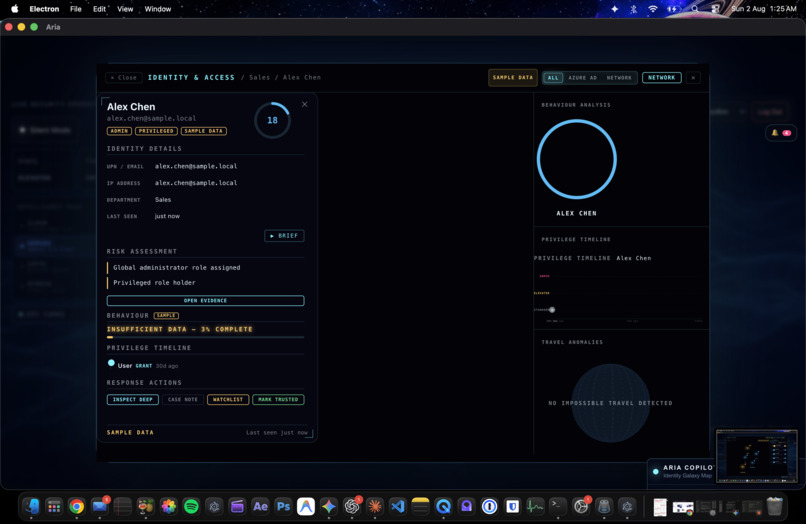Open Mail from the dock
The image size is (806, 524).
pos(100,507)
